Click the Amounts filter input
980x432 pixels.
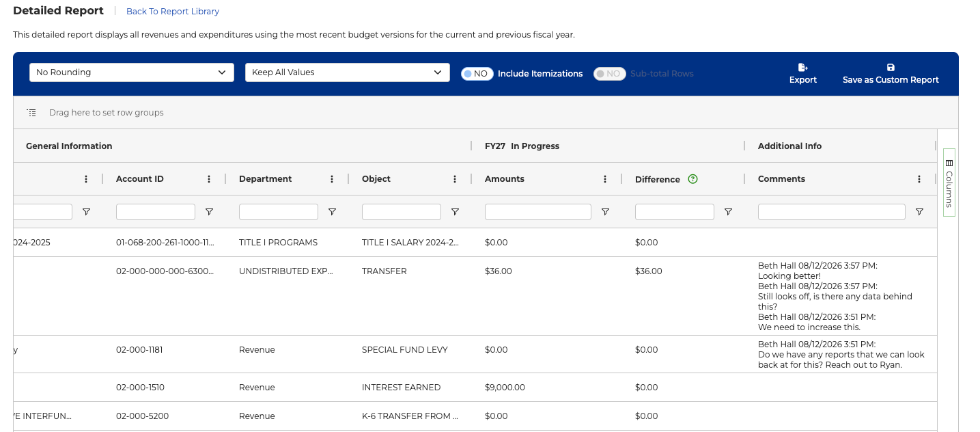[538, 212]
